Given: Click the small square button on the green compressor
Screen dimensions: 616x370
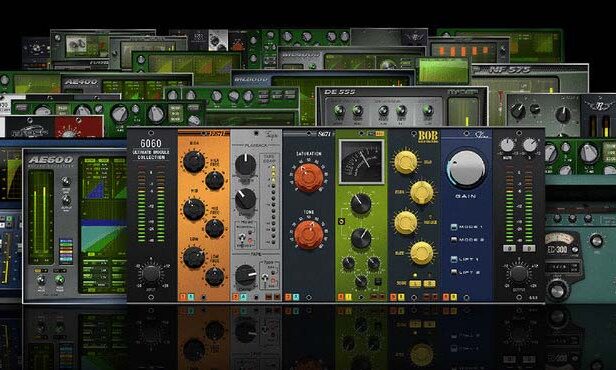Looking at the screenshot, I should pos(378,281).
